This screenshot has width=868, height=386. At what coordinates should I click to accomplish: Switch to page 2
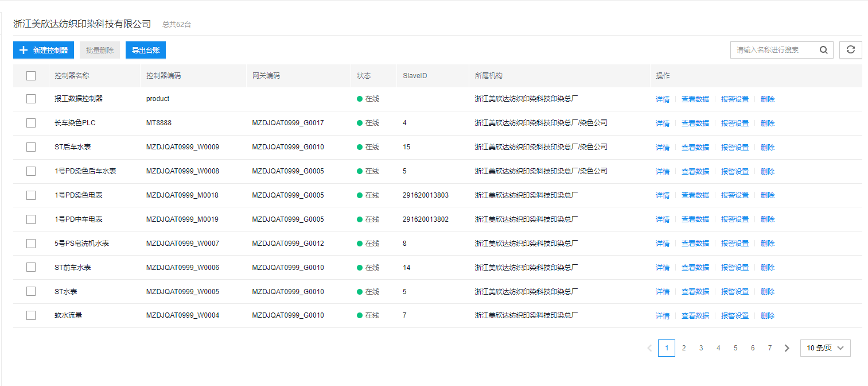click(x=684, y=348)
